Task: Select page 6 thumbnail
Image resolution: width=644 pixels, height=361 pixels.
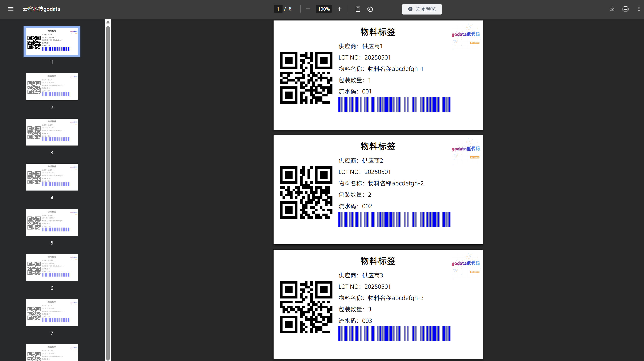Action: coord(52,268)
